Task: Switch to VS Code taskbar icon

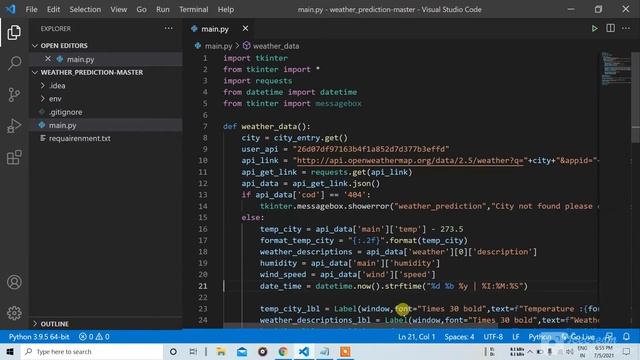Action: pyautogui.click(x=304, y=351)
